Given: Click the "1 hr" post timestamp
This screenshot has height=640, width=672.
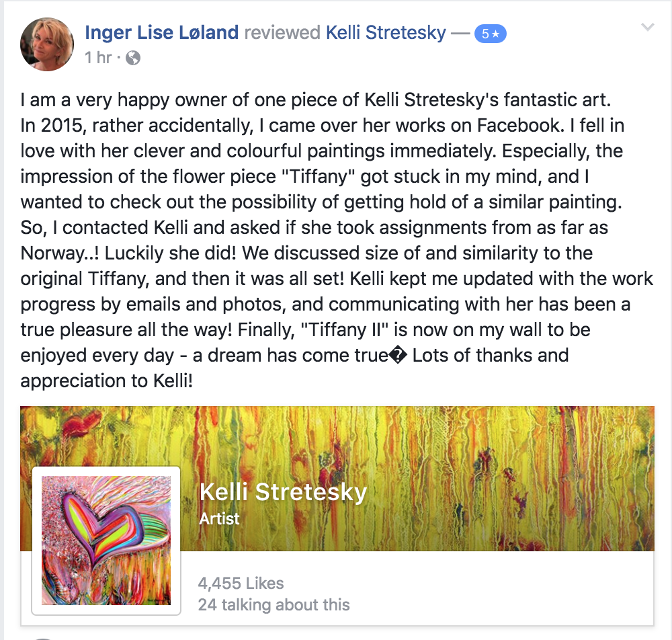Looking at the screenshot, I should coord(98,58).
